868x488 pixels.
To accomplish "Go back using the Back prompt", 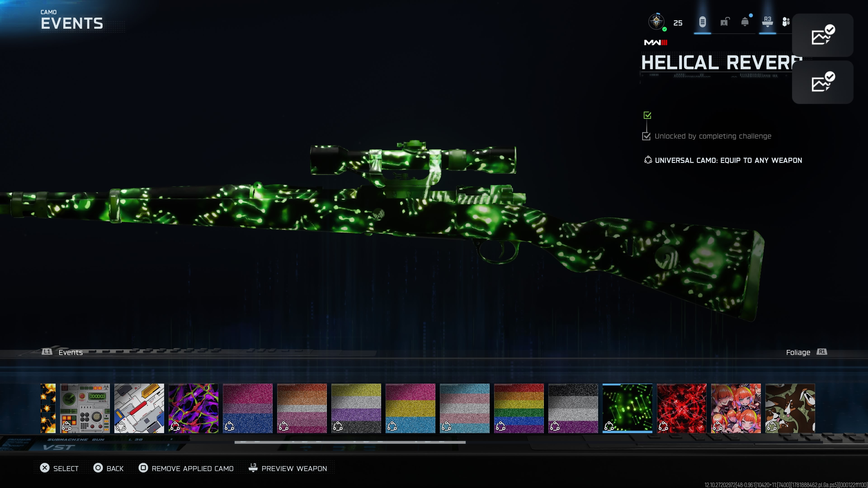I will (x=108, y=468).
